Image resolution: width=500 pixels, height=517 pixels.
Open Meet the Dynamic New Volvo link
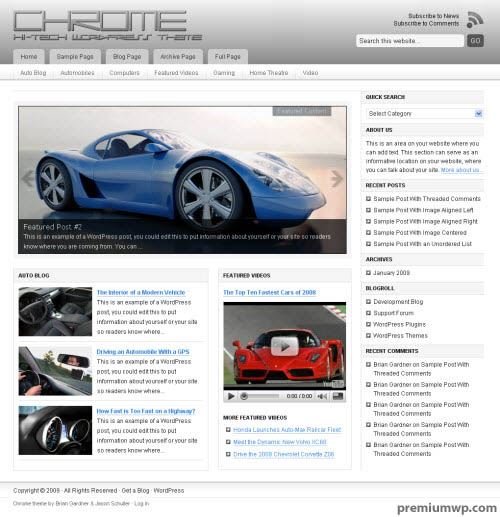click(280, 442)
